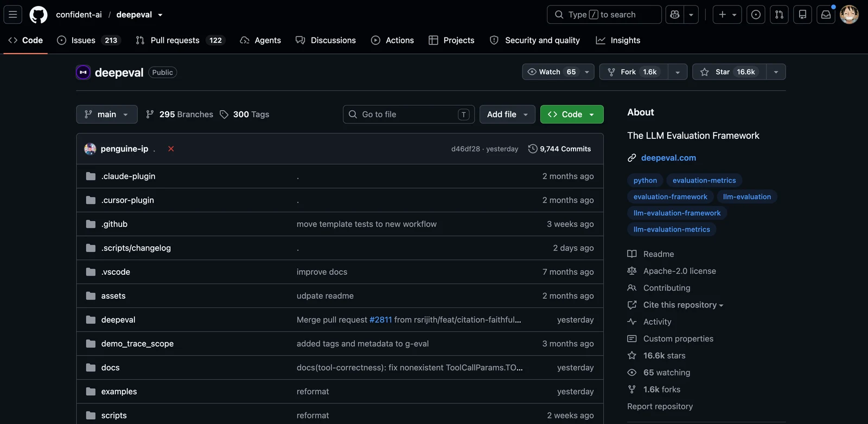
Task: Open the global navigation hamburger menu
Action: pyautogui.click(x=13, y=15)
